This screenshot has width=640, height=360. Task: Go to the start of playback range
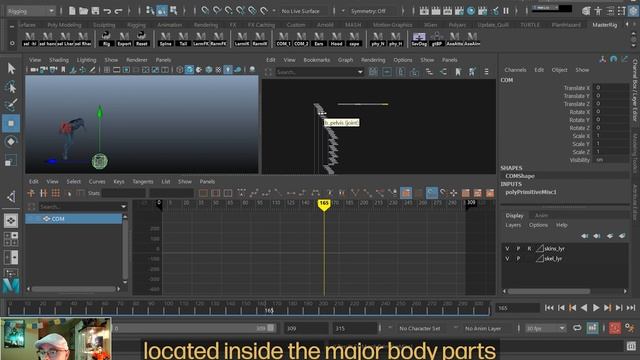[549, 308]
